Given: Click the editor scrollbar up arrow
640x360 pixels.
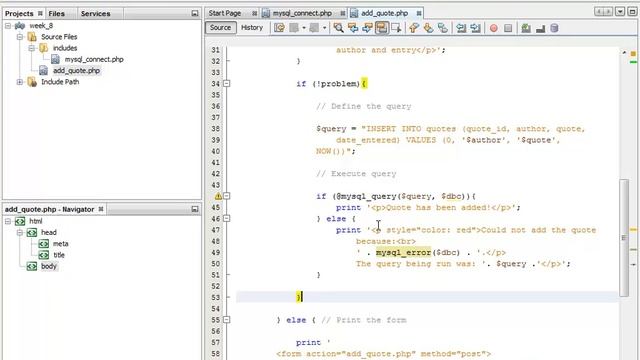Looking at the screenshot, I should (x=624, y=52).
